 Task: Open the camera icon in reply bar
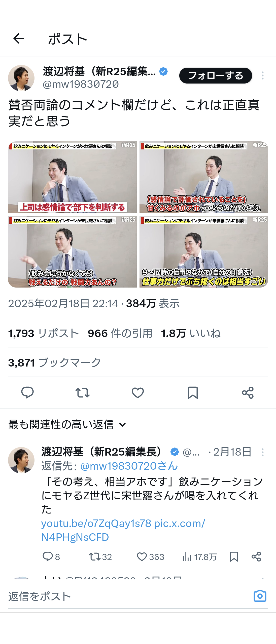pos(260,596)
